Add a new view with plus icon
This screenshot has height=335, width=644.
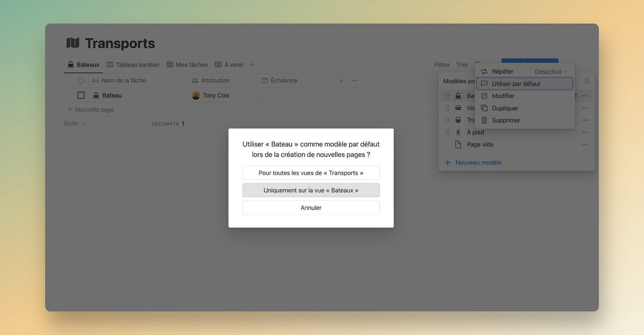(x=252, y=65)
